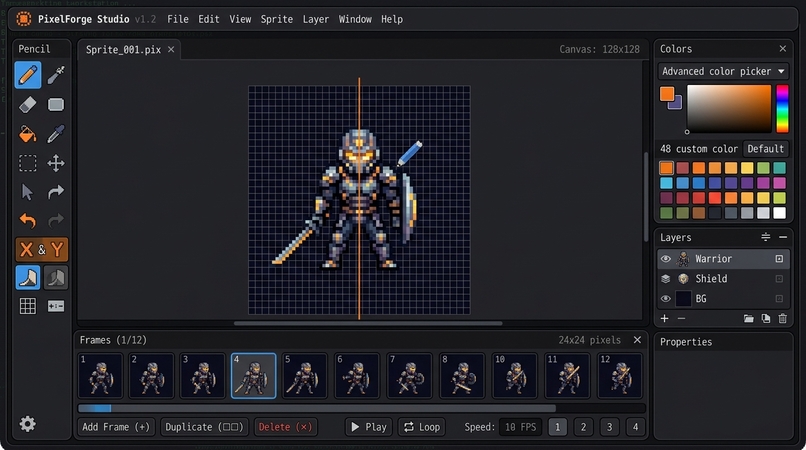
Task: Click the Warrior layer lock box icon
Action: pos(779,259)
